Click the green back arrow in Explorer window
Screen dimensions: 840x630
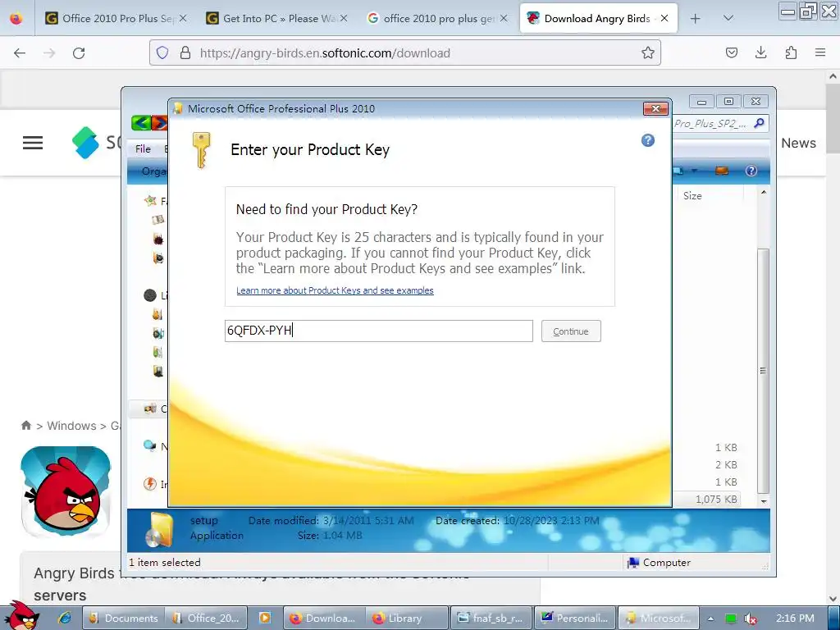coord(141,123)
